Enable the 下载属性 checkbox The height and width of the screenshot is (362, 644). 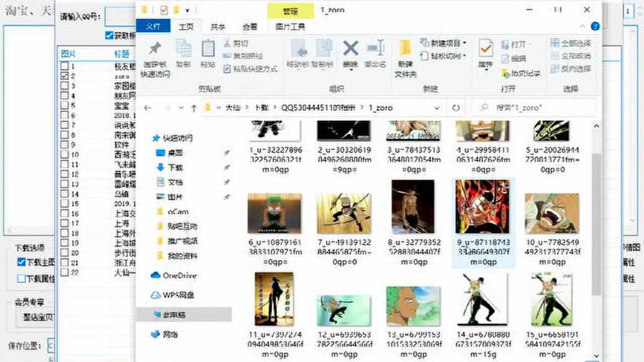coord(21,278)
